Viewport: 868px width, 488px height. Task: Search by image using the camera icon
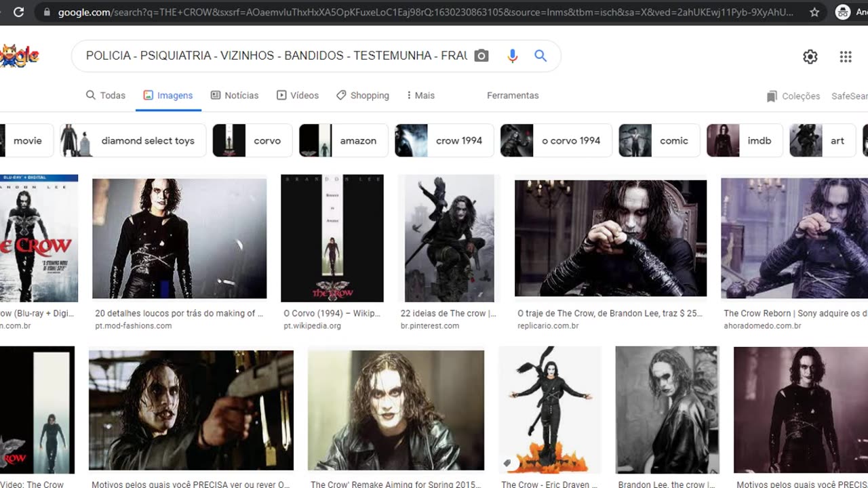tap(481, 56)
